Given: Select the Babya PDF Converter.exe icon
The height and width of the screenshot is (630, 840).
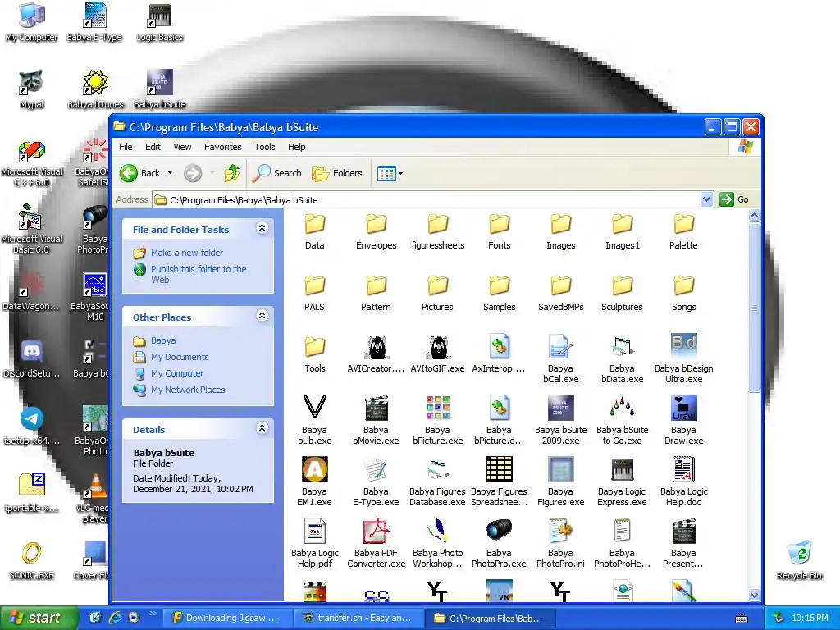Looking at the screenshot, I should click(x=376, y=532).
